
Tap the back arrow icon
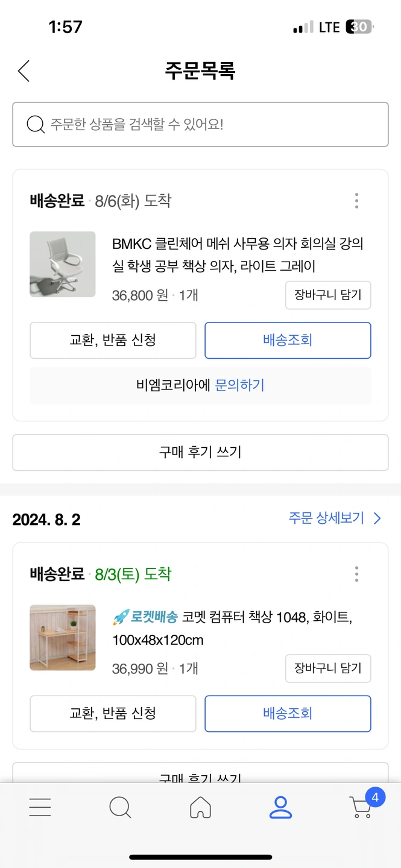click(24, 71)
